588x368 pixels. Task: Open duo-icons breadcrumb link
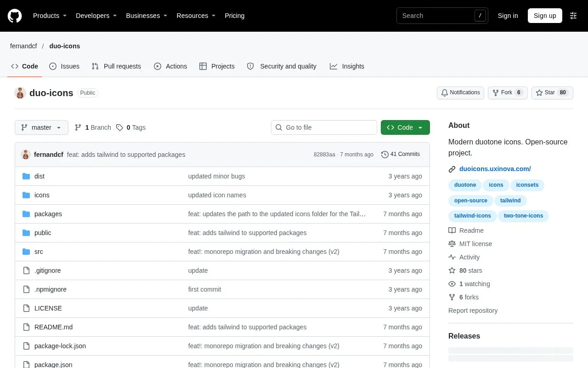[x=65, y=46]
